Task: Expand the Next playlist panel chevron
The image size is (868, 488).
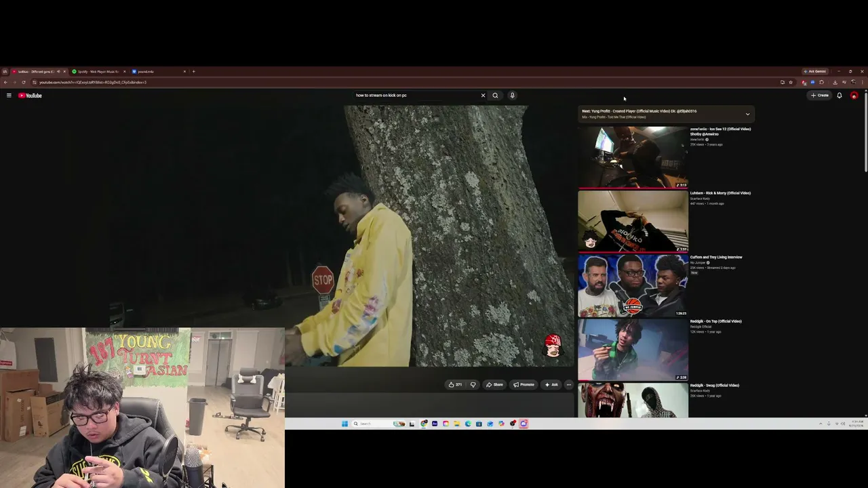Action: pyautogui.click(x=747, y=114)
